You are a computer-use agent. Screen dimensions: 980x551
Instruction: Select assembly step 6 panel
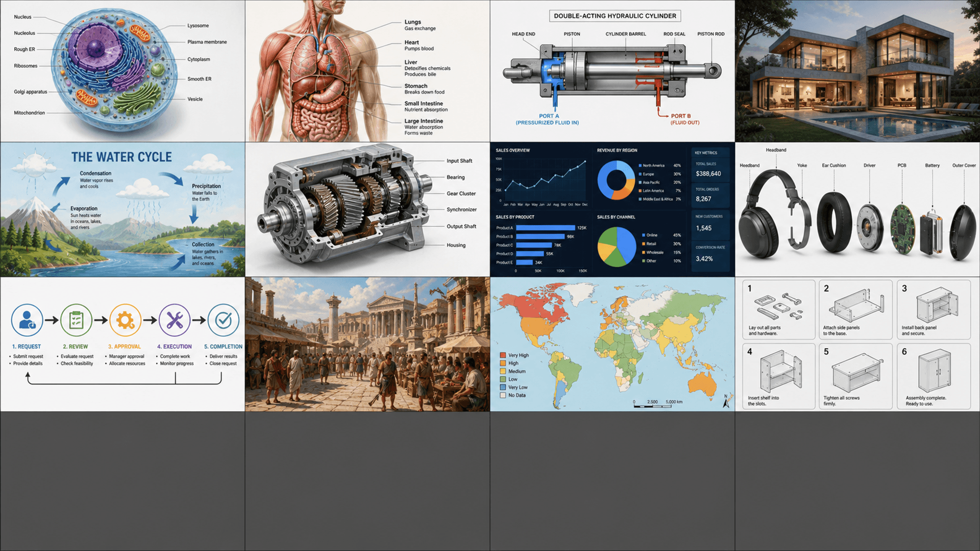point(934,376)
